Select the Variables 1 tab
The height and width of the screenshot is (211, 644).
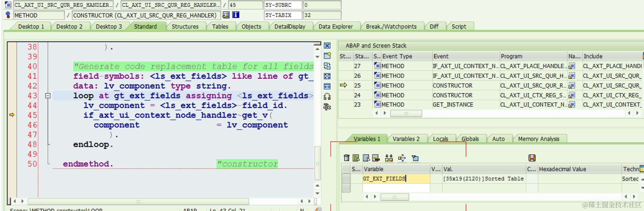pyautogui.click(x=366, y=139)
